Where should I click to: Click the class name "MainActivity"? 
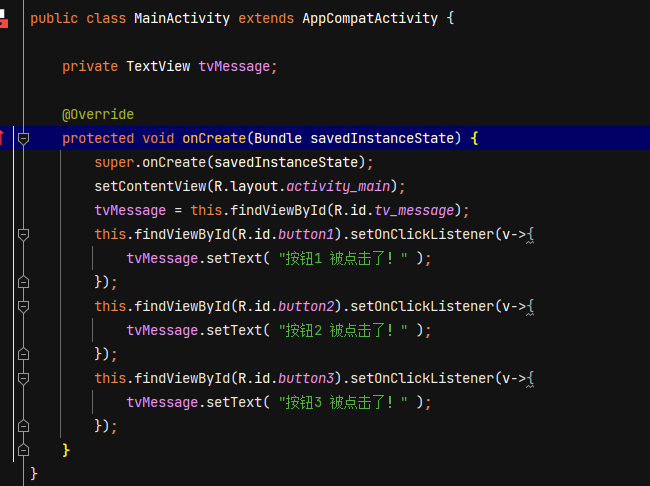182,19
